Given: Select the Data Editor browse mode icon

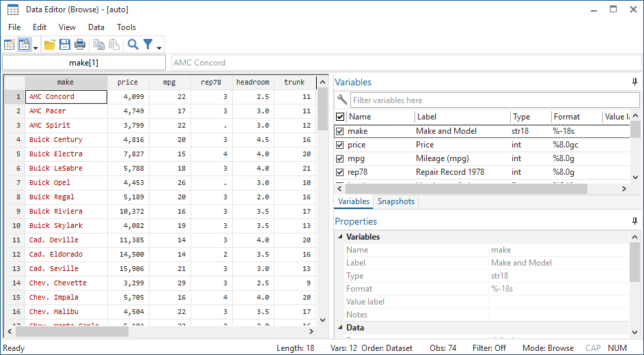Looking at the screenshot, I should (24, 44).
